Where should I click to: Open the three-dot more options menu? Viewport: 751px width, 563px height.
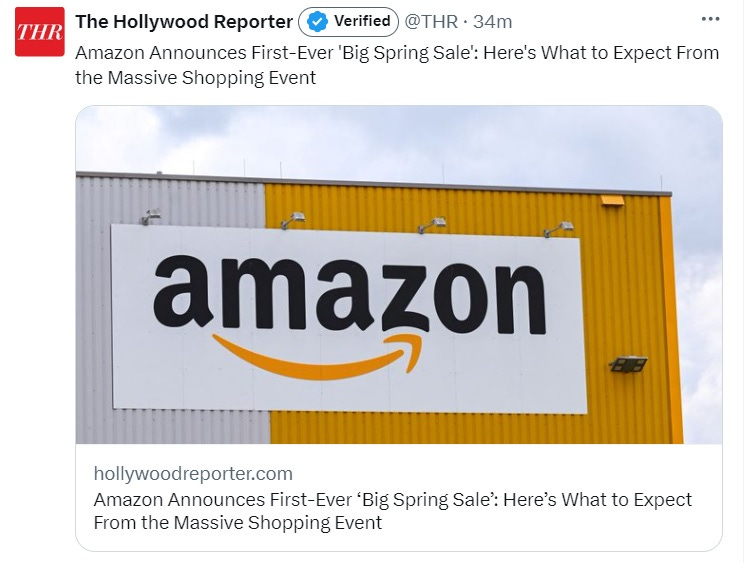[710, 19]
